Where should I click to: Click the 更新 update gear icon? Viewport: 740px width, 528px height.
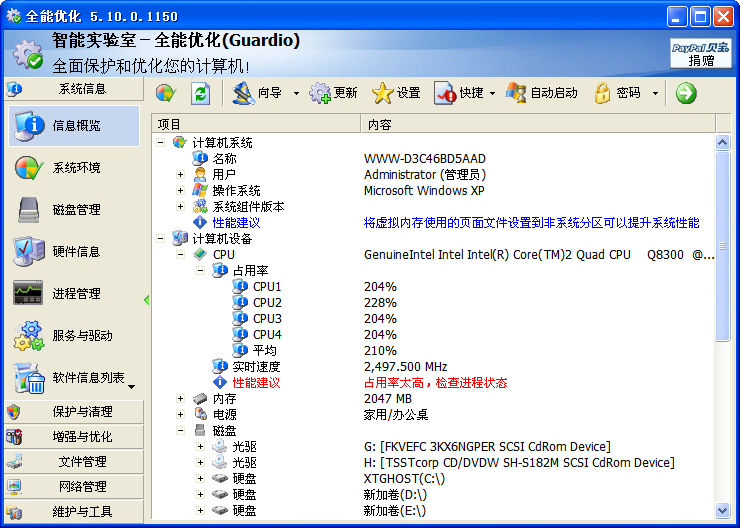pyautogui.click(x=320, y=93)
